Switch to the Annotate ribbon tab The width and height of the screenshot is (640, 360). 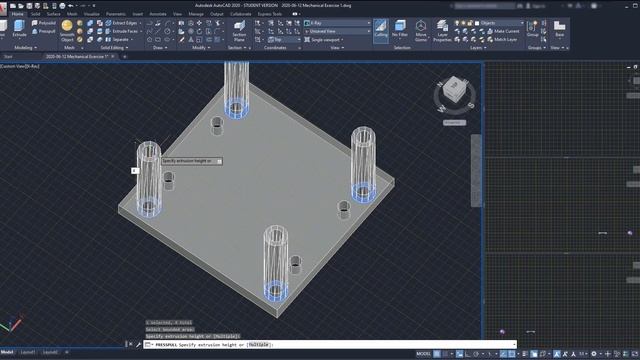pos(158,14)
